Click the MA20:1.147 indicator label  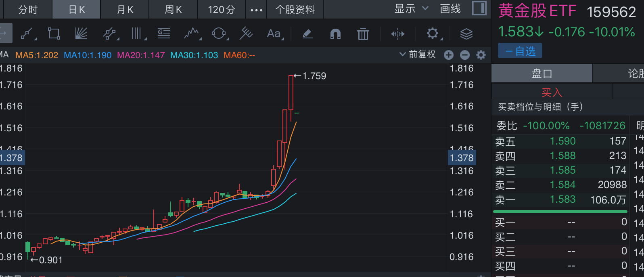[141, 55]
